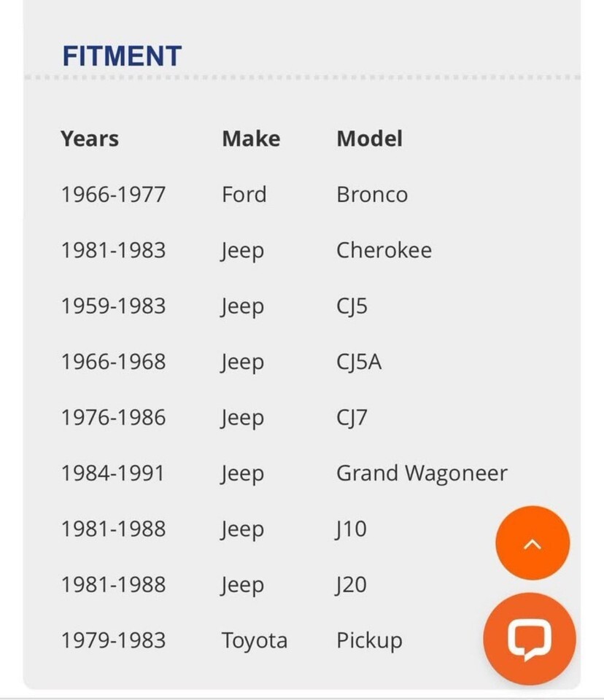Click the Pickup model entry
604x700 pixels.
coord(369,640)
